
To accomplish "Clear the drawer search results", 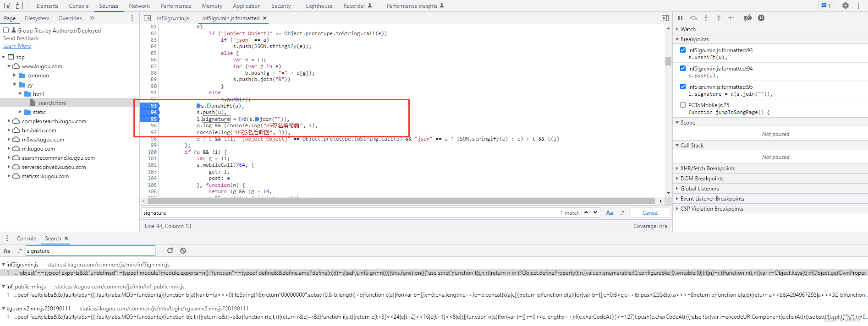I will (x=183, y=250).
